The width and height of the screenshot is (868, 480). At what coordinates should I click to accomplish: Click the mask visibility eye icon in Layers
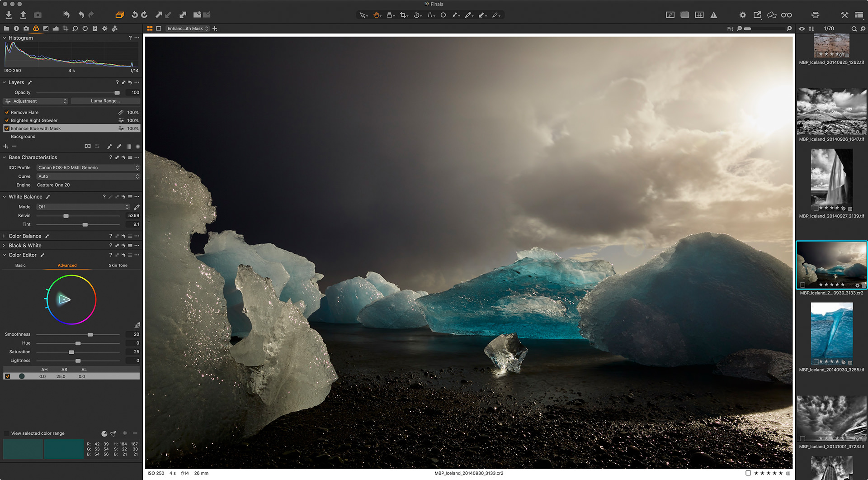click(x=87, y=146)
